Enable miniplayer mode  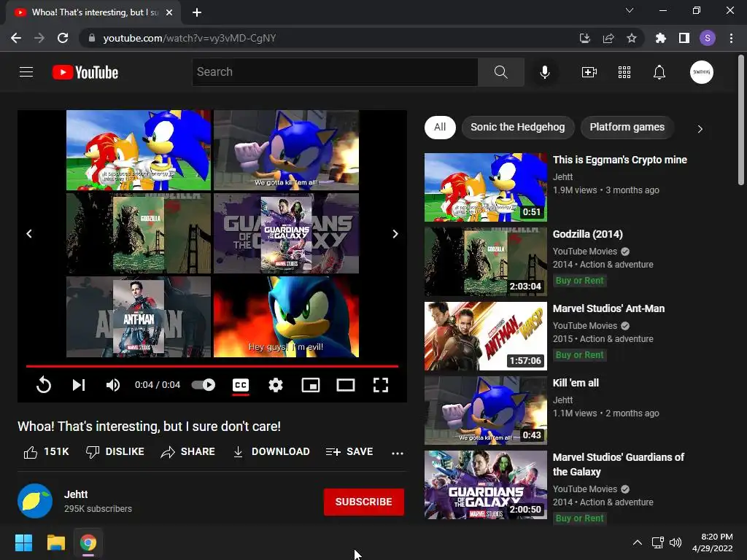click(311, 385)
